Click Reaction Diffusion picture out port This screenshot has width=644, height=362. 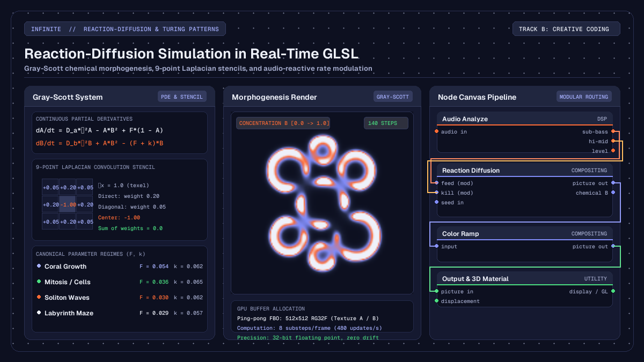tap(613, 183)
